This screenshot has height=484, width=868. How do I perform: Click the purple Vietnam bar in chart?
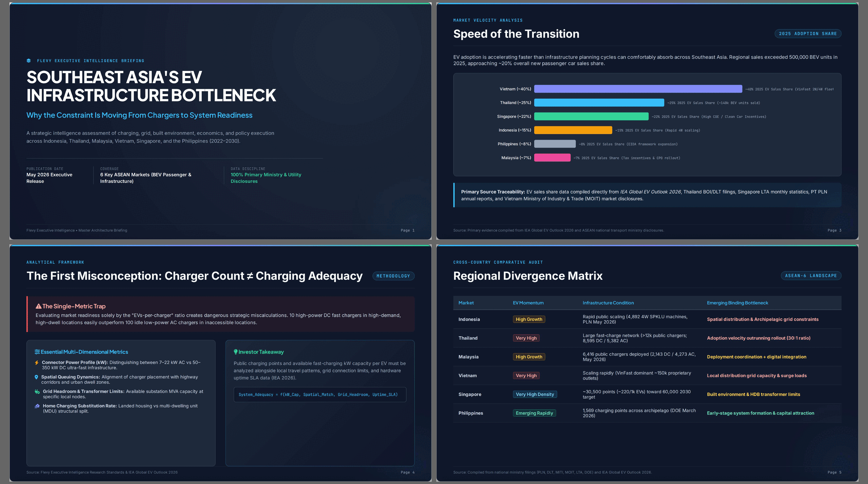pyautogui.click(x=638, y=89)
